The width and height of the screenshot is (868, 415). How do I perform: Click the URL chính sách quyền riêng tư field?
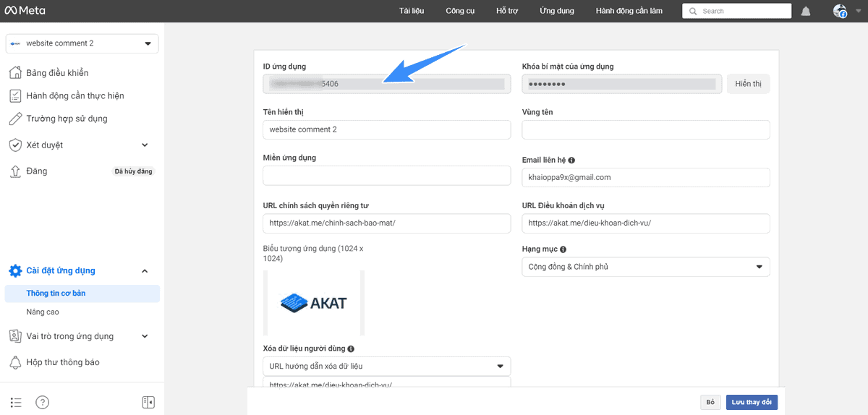[387, 223]
